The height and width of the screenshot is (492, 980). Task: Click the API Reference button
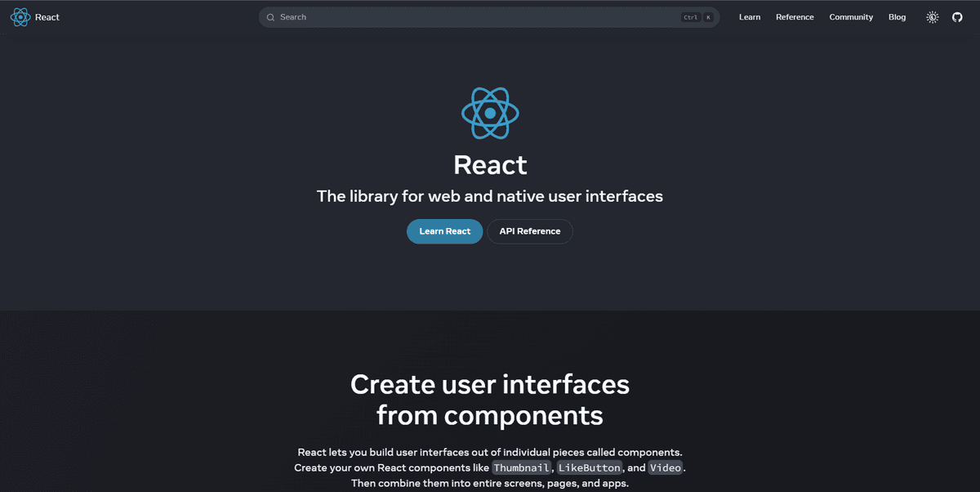(530, 231)
